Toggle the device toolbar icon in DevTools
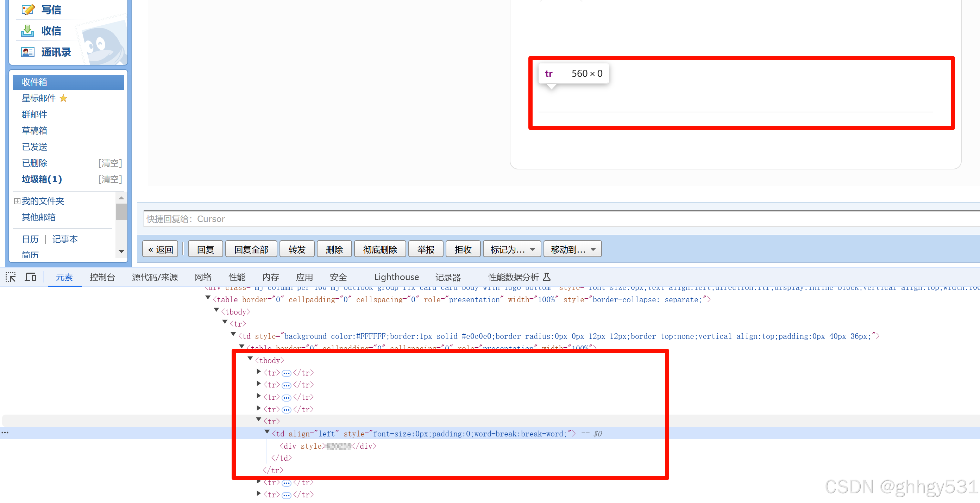 click(30, 277)
